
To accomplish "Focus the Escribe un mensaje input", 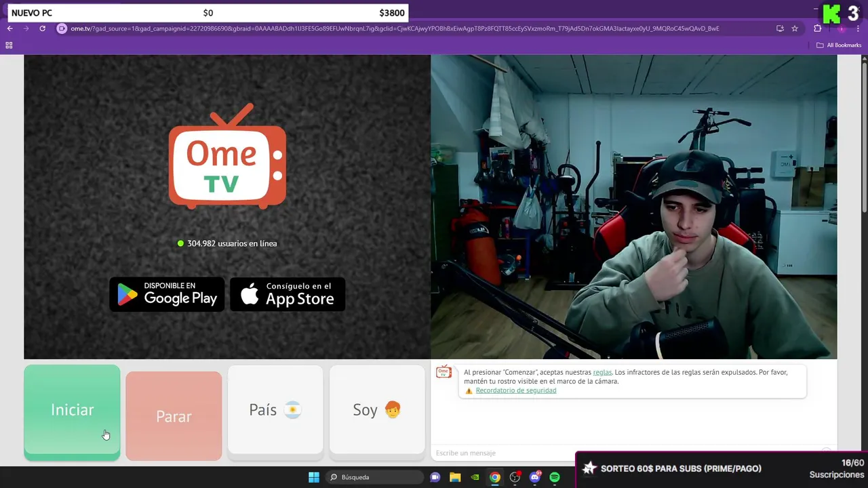I will click(x=627, y=453).
